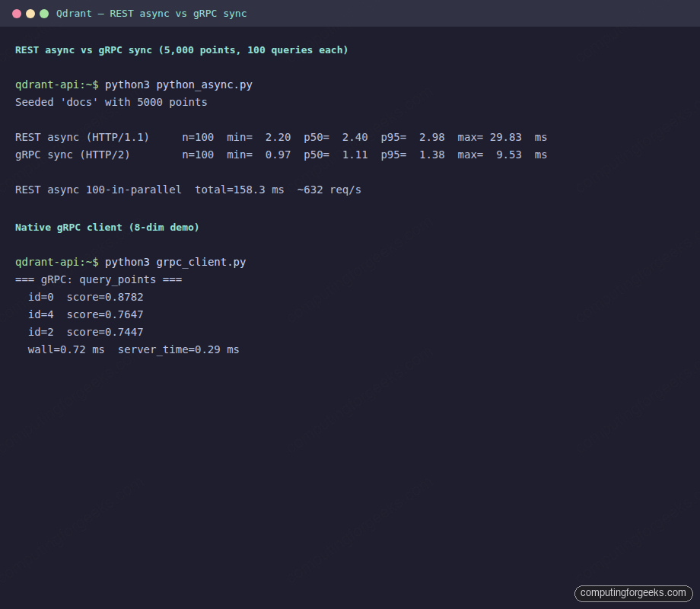This screenshot has height=609, width=700.
Task: Click the 'total=158.3 ms' value
Action: (239, 190)
